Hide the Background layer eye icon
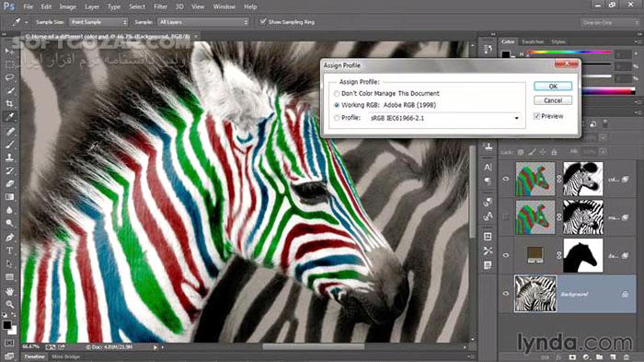Viewport: 644px width, 362px height. (x=506, y=294)
